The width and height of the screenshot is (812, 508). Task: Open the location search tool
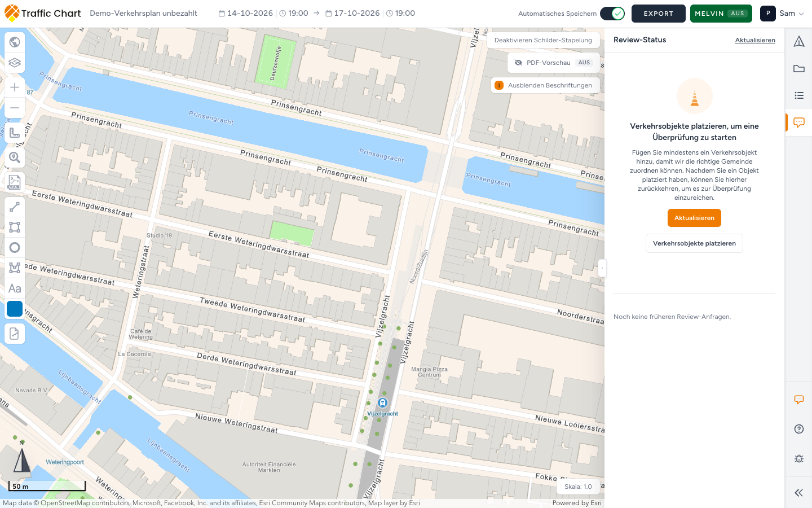[15, 157]
